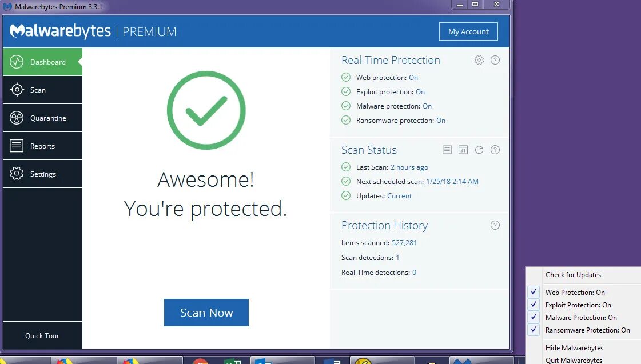Click the Web protection green check icon

pyautogui.click(x=346, y=77)
